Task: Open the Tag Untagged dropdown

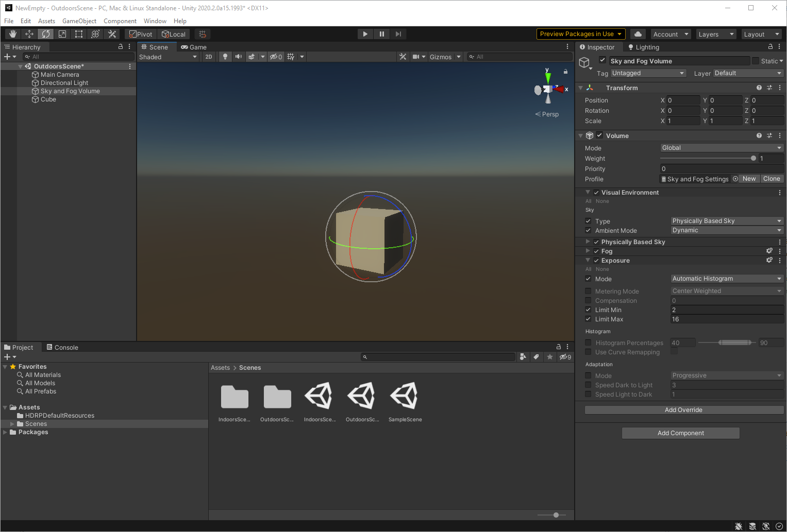Action: [648, 73]
